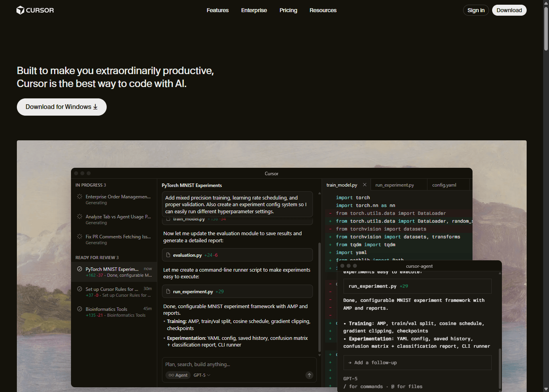The width and height of the screenshot is (549, 392).
Task: Click the Sign in button
Action: 476,10
